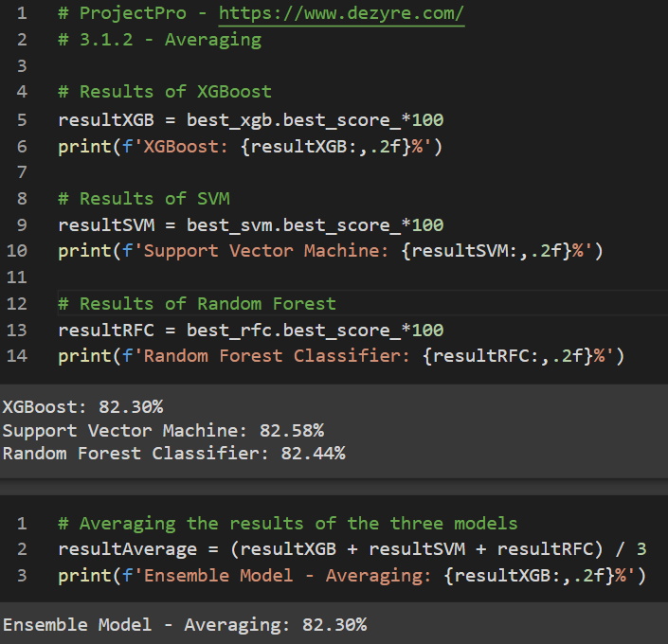Click the 'resultRFC = best_rfc.best_score_*100' line
668x644 pixels.
click(251, 331)
